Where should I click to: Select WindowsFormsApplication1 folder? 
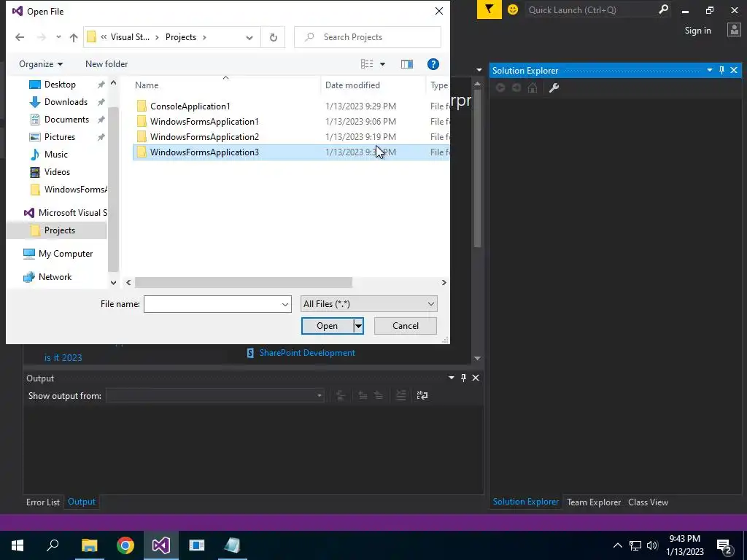tap(204, 122)
